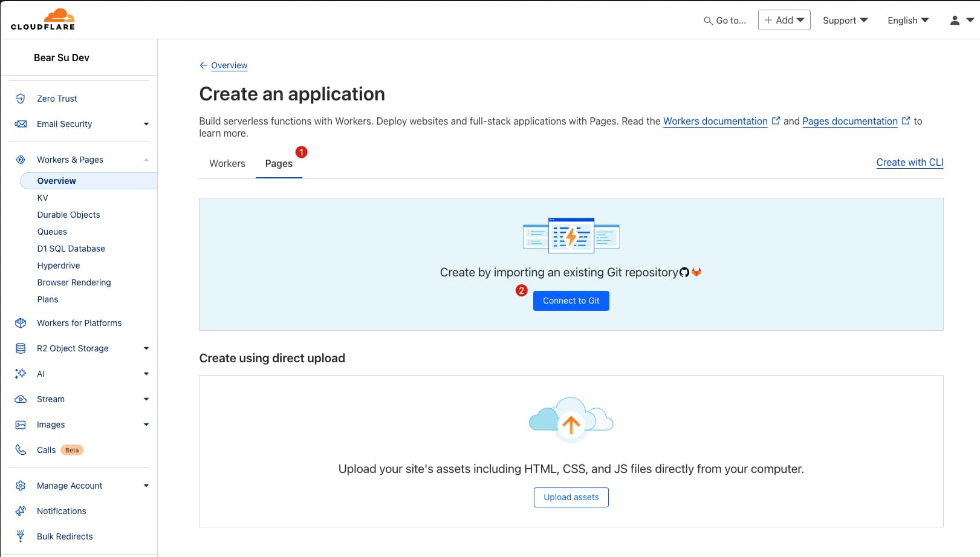Click the Zero Trust shield icon
Screen dimensions: 980x557
coord(21,99)
